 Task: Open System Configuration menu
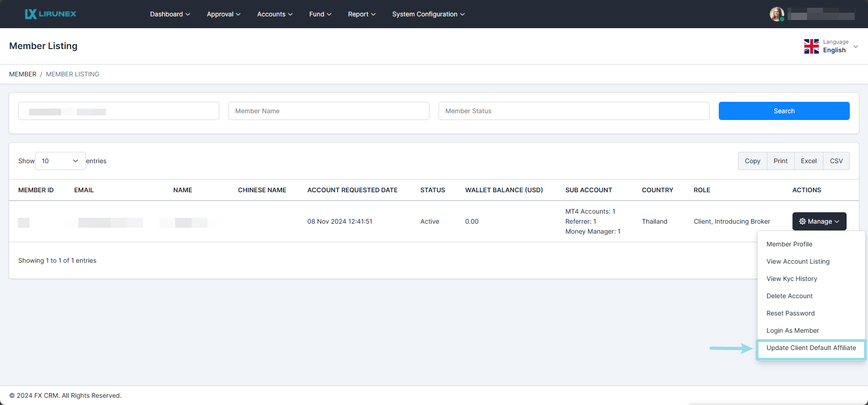pyautogui.click(x=428, y=14)
